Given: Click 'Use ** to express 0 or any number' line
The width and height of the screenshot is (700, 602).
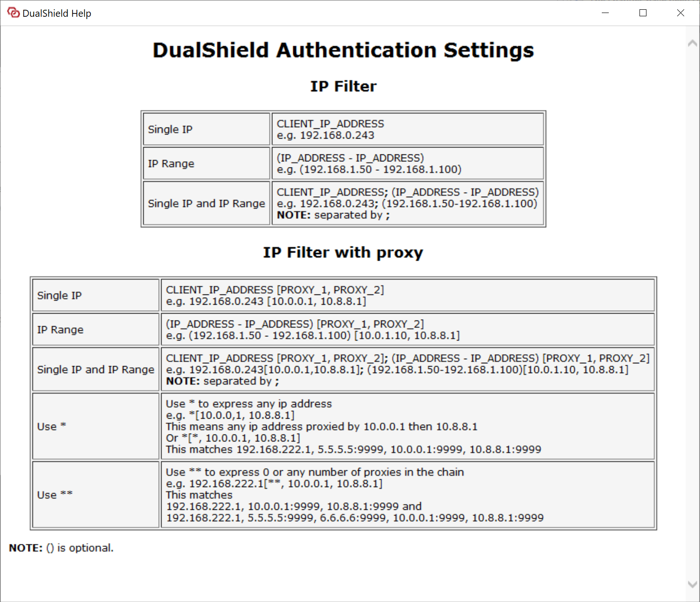Looking at the screenshot, I should tap(315, 472).
